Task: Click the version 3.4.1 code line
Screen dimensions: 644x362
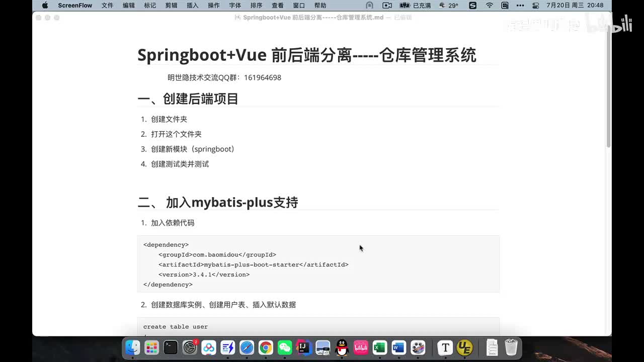Action: (x=204, y=275)
